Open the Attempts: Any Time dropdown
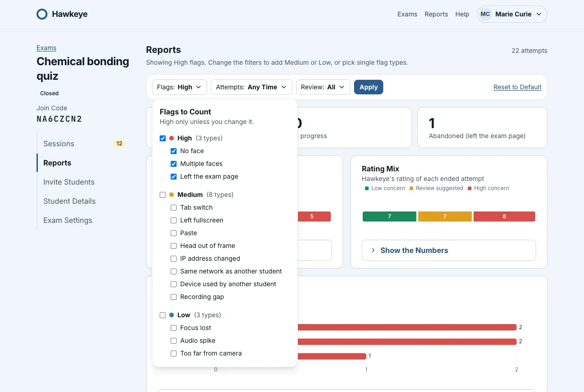Screen dimensions: 584x392 click(251, 87)
